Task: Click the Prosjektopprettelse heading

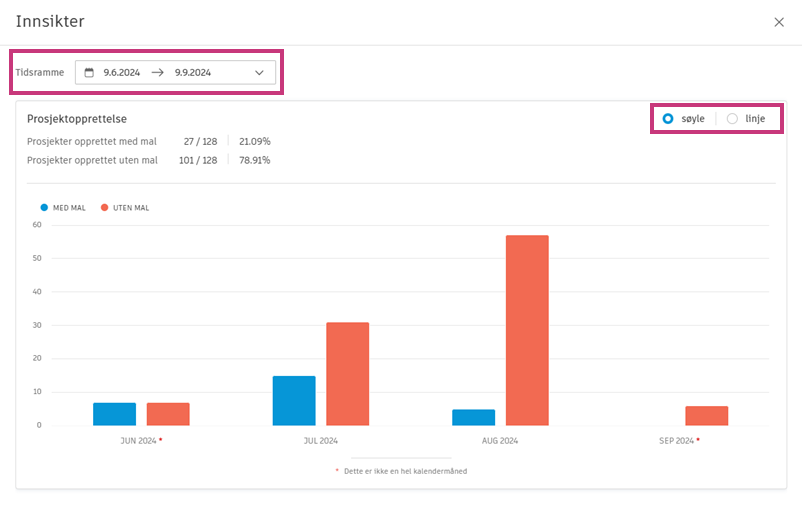Action: 77,119
